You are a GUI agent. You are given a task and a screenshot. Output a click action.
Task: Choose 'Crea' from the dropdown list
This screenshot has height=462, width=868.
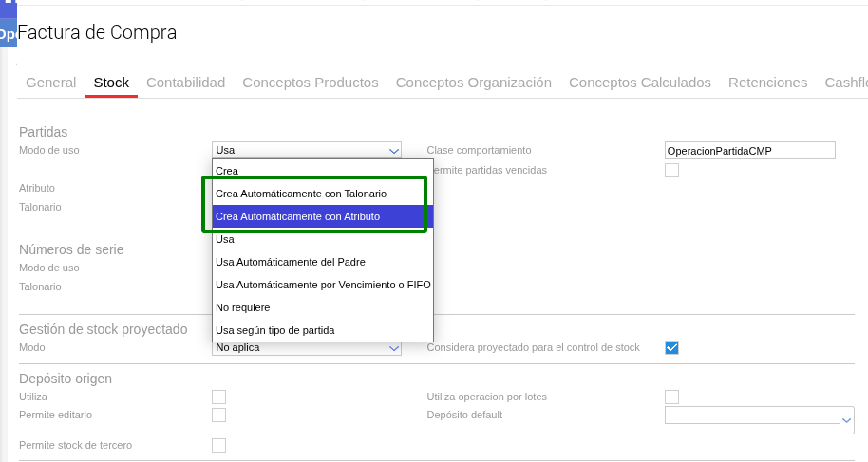click(227, 171)
